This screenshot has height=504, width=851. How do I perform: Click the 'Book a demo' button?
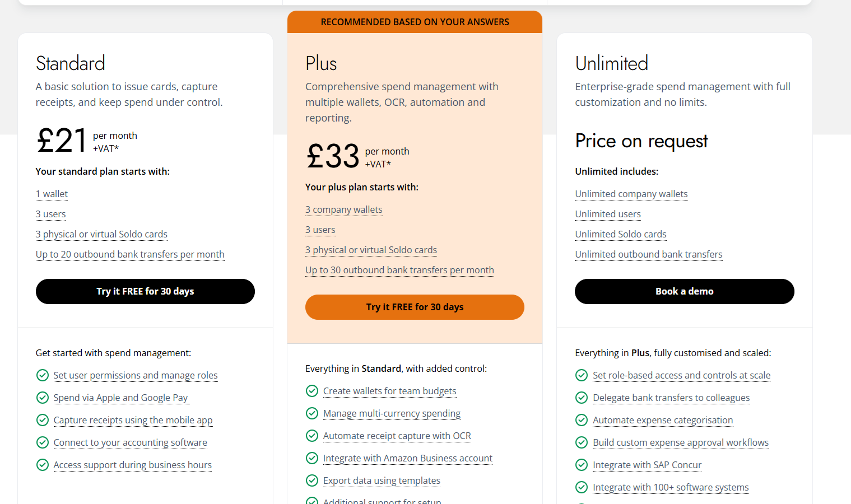point(684,291)
